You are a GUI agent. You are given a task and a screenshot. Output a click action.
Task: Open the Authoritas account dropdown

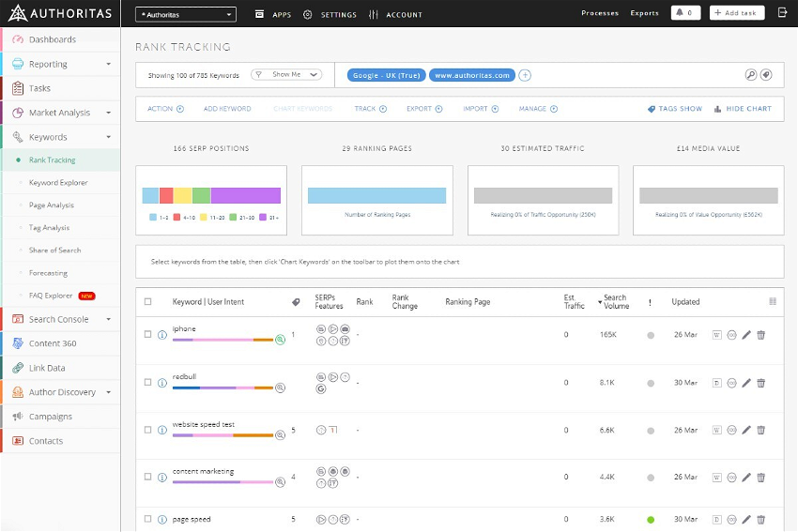coord(186,14)
